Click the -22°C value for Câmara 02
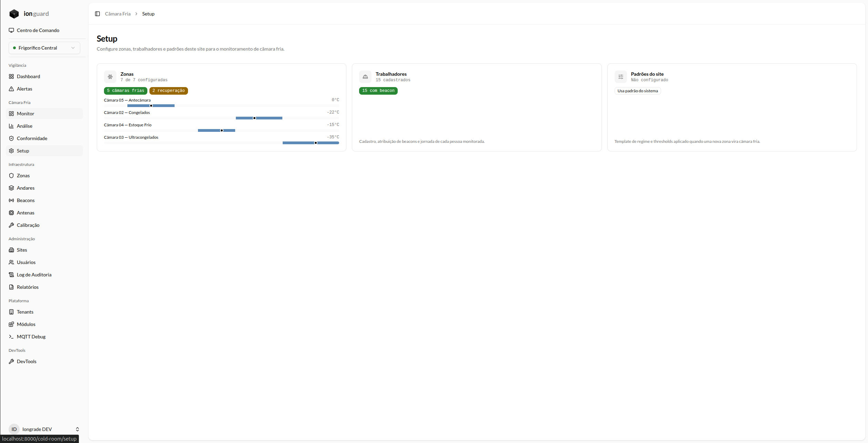868x443 pixels. coord(333,113)
